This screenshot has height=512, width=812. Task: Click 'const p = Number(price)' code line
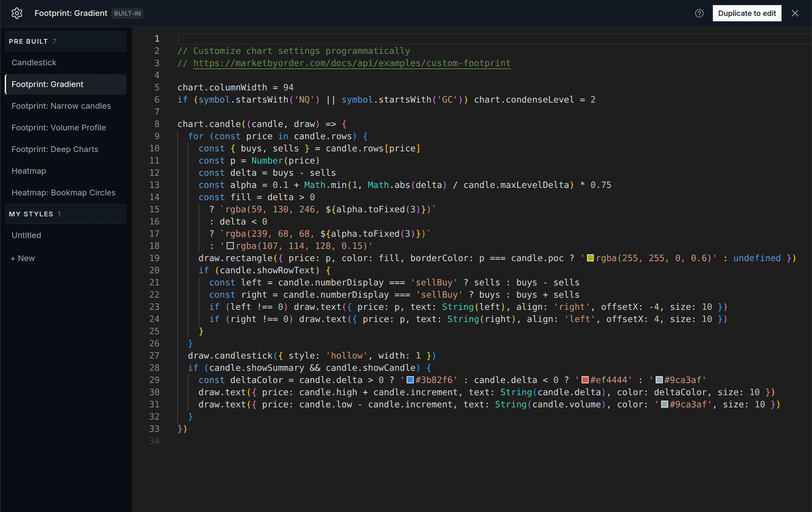(259, 161)
